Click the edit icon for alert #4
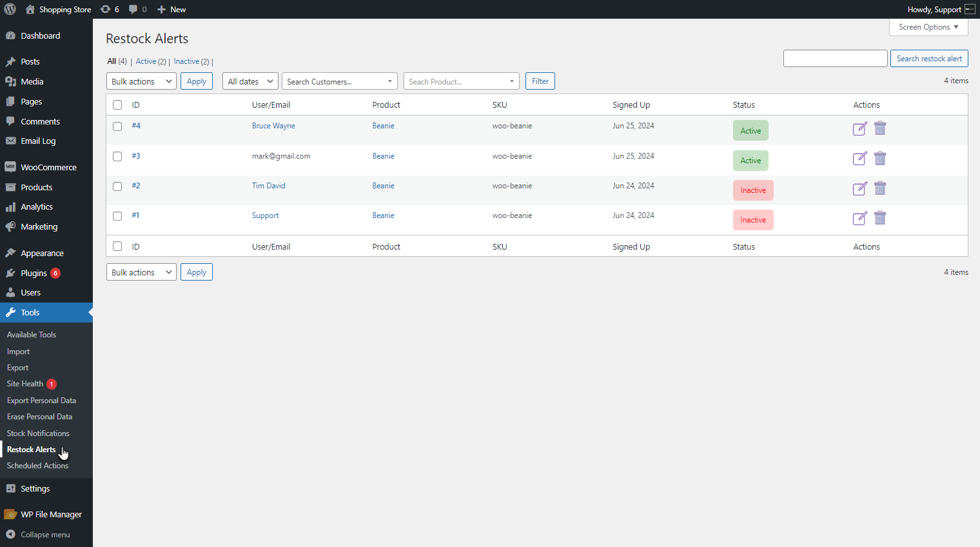The width and height of the screenshot is (980, 547). pos(859,129)
